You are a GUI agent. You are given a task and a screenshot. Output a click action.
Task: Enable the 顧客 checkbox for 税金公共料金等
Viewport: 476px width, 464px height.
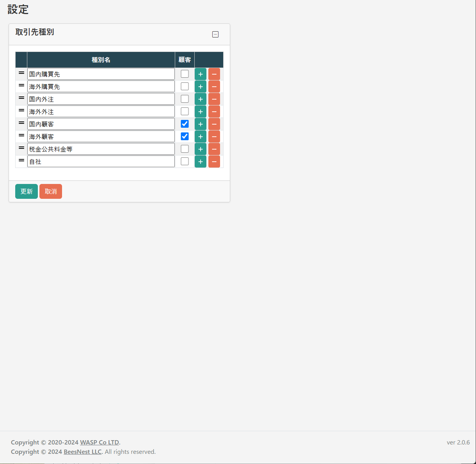184,148
